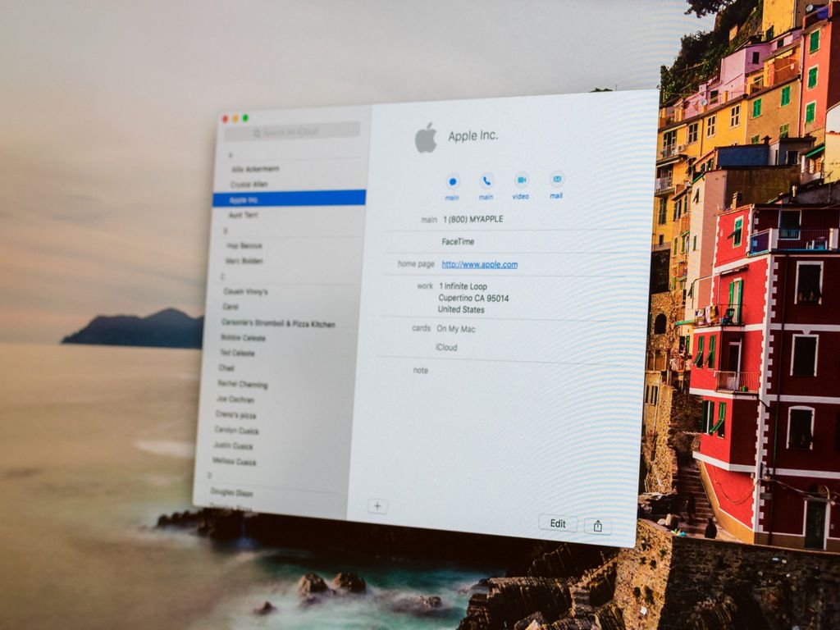Click the Edit button
The width and height of the screenshot is (840, 630).
[x=557, y=523]
